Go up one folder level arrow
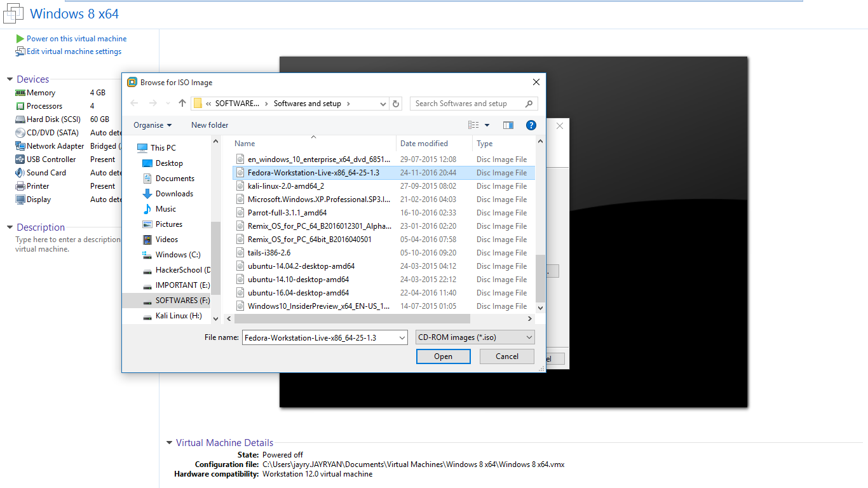Image resolution: width=868 pixels, height=488 pixels. [x=182, y=103]
